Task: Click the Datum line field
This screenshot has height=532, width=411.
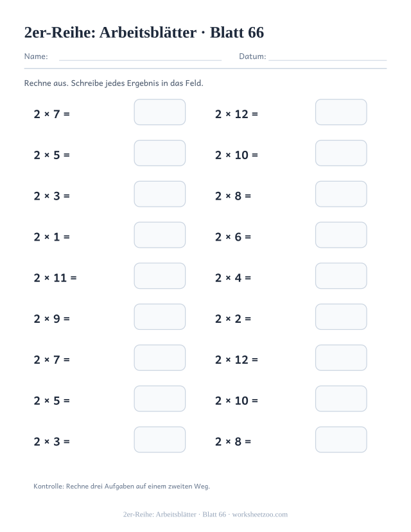Action: click(328, 56)
